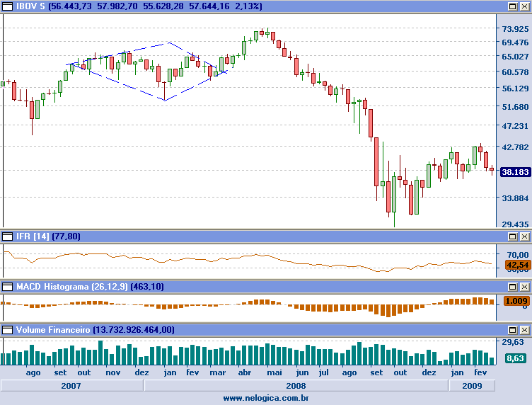
Task: Click the IFR panel window icon
Action: 6,236
